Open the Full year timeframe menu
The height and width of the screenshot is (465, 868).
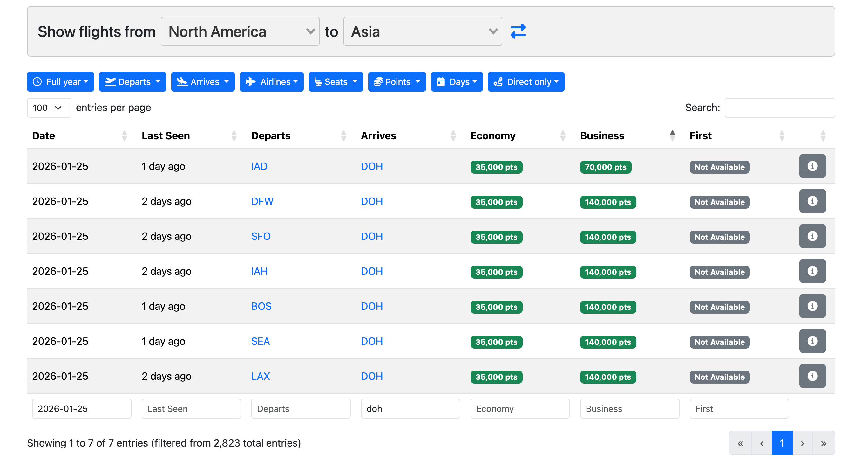click(x=60, y=82)
